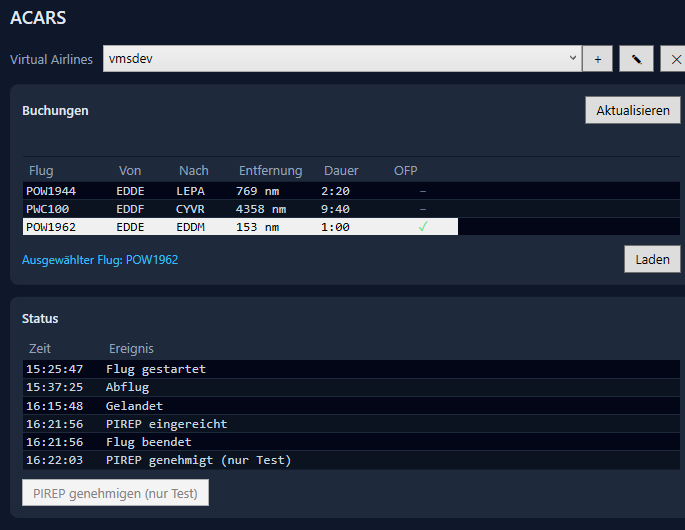Select booking row POW1944
The image size is (685, 530).
(351, 191)
